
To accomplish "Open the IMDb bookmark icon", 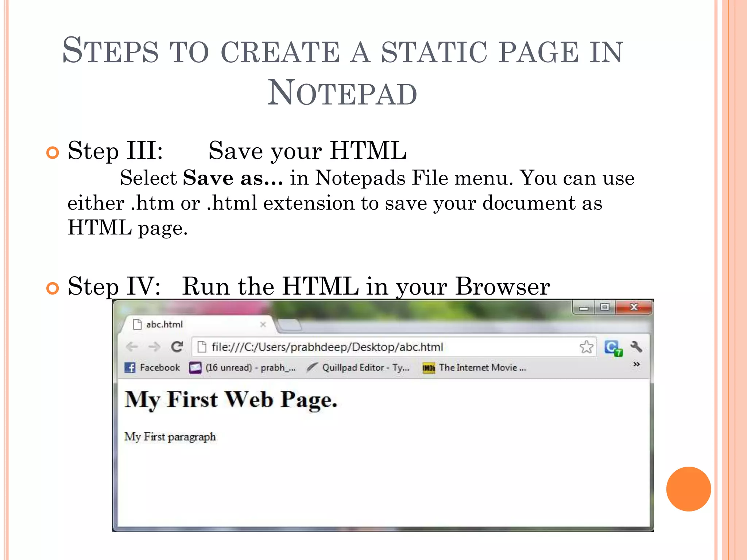I will click(x=429, y=368).
